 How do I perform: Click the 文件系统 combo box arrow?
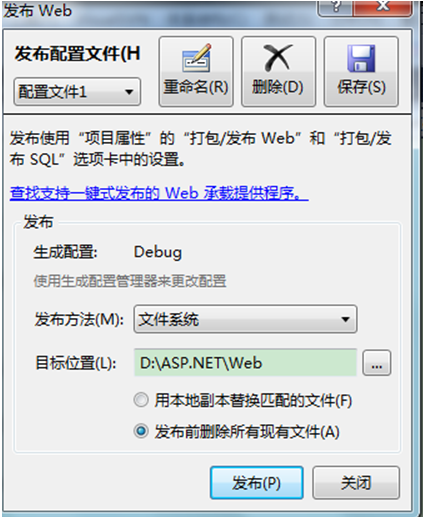pos(346,319)
